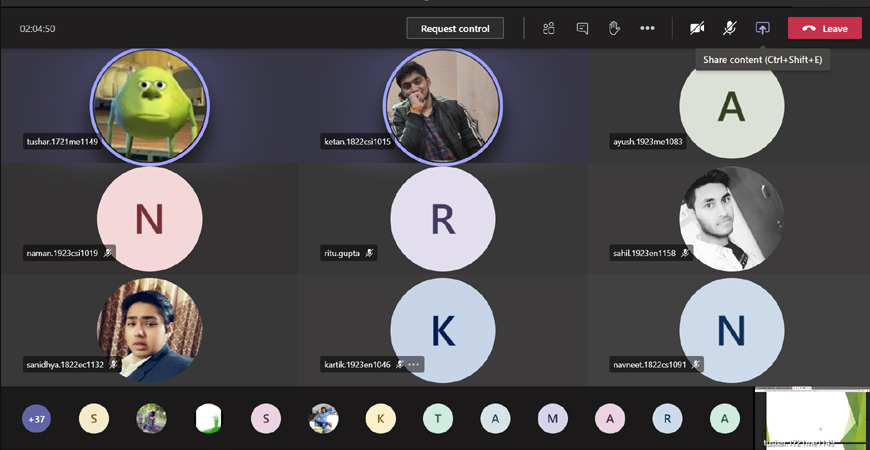Click the Request control button

[455, 28]
